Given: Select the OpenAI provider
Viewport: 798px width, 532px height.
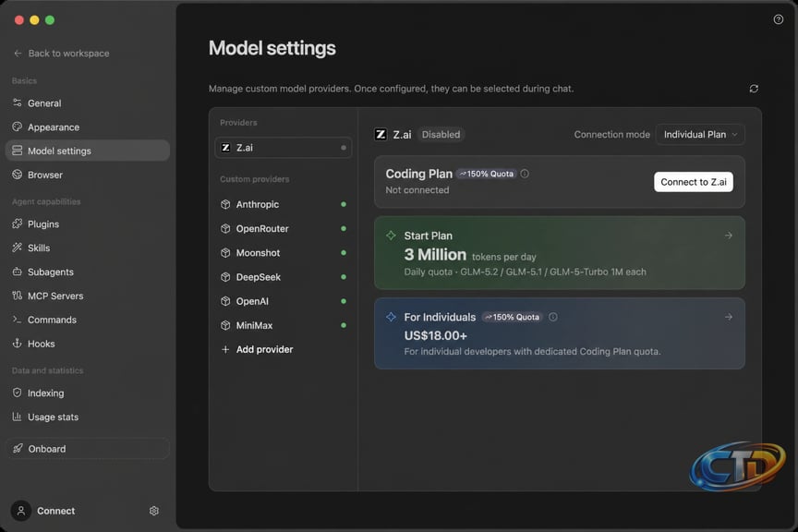Looking at the screenshot, I should pos(283,301).
